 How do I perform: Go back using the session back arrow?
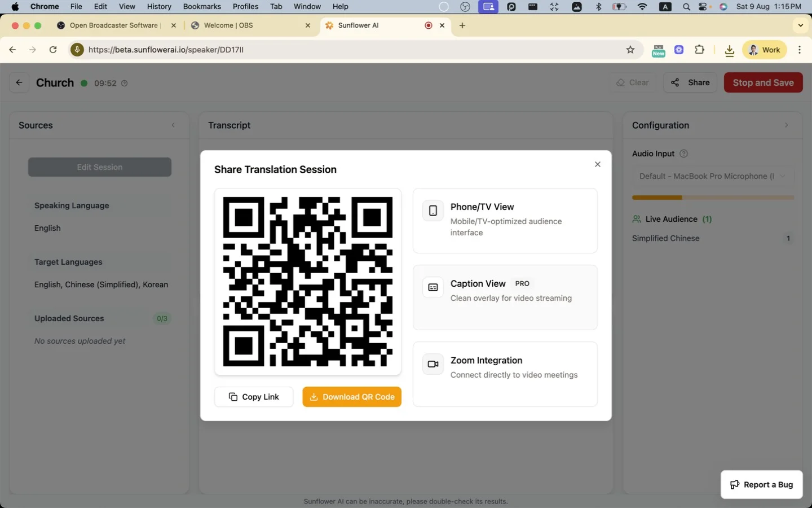tap(19, 82)
